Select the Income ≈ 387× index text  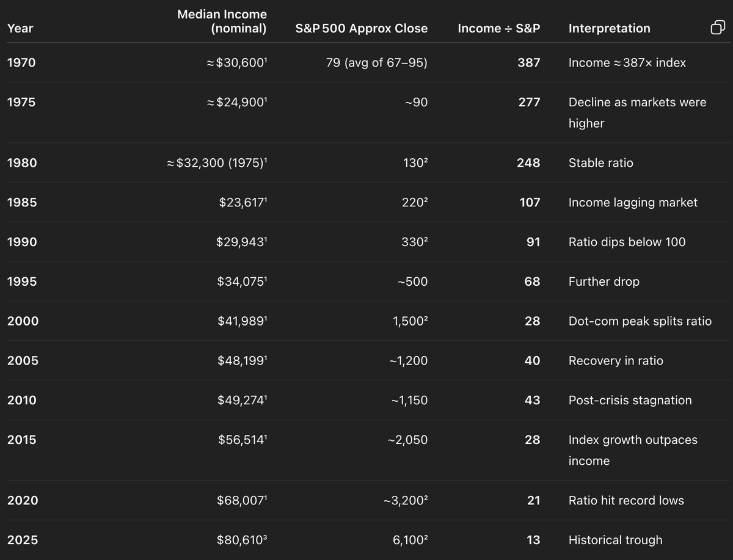pyautogui.click(x=627, y=62)
